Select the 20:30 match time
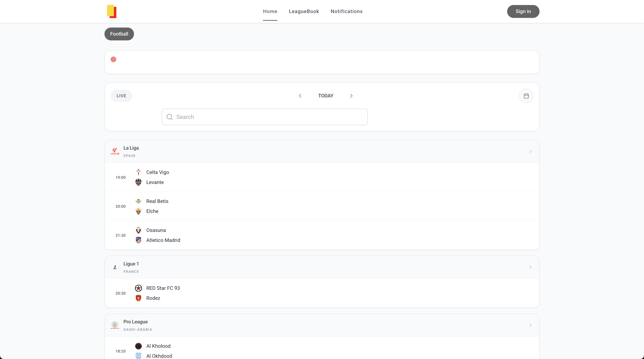This screenshot has height=359, width=644. pos(121,293)
